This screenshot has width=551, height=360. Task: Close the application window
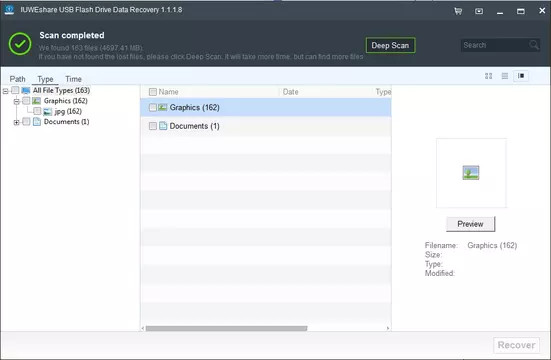(x=542, y=11)
